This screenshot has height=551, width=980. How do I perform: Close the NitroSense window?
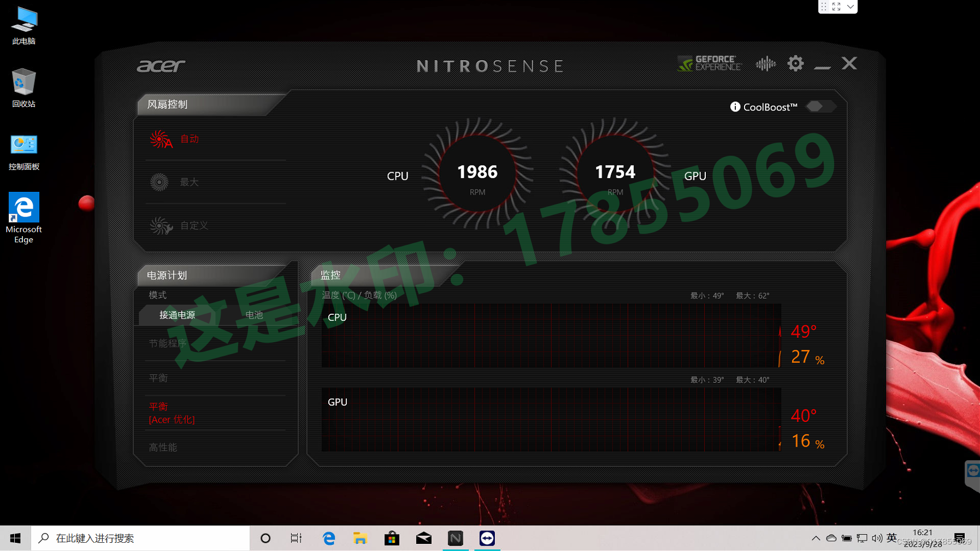[x=849, y=63]
